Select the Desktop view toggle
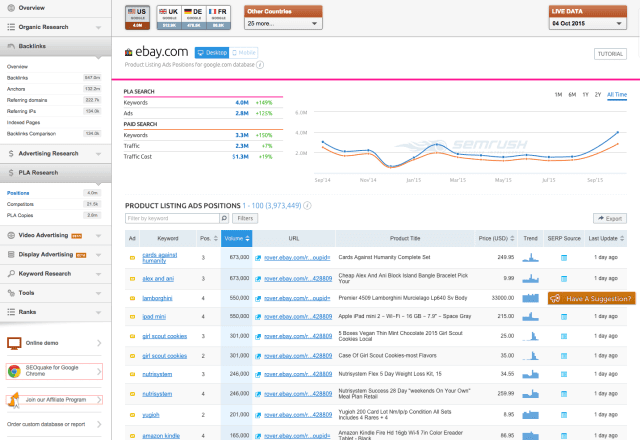The height and width of the screenshot is (440, 640). (212, 53)
